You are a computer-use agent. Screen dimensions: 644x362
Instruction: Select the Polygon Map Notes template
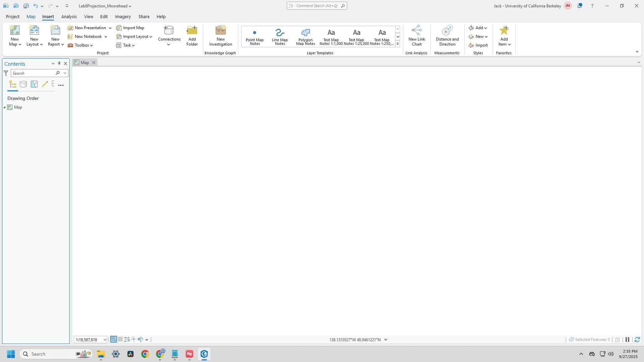[x=305, y=36]
